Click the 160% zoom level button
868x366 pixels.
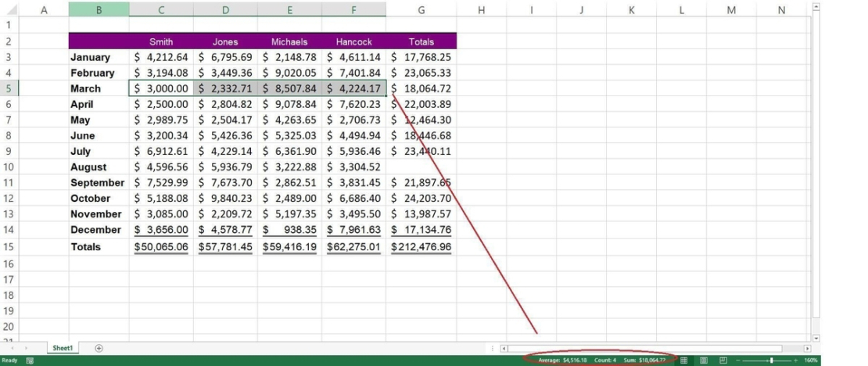click(x=810, y=361)
